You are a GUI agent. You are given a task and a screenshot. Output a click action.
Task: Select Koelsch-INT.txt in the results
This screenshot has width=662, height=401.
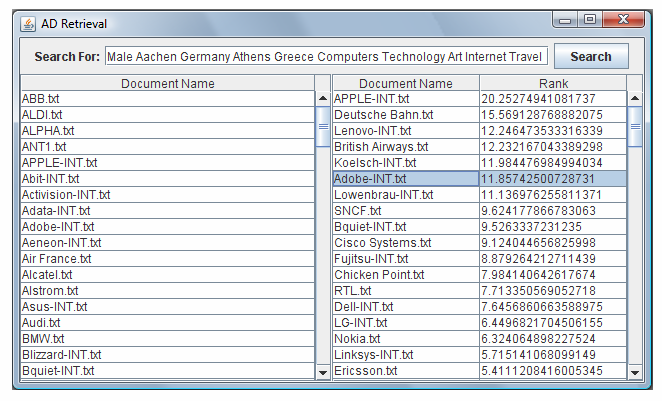pyautogui.click(x=406, y=163)
